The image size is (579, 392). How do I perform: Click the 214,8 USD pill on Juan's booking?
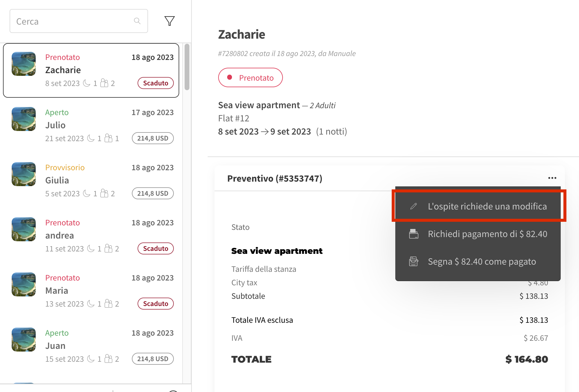pos(153,359)
